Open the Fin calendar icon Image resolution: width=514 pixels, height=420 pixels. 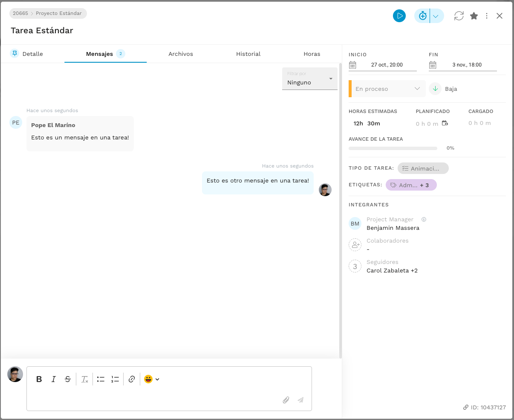point(433,65)
